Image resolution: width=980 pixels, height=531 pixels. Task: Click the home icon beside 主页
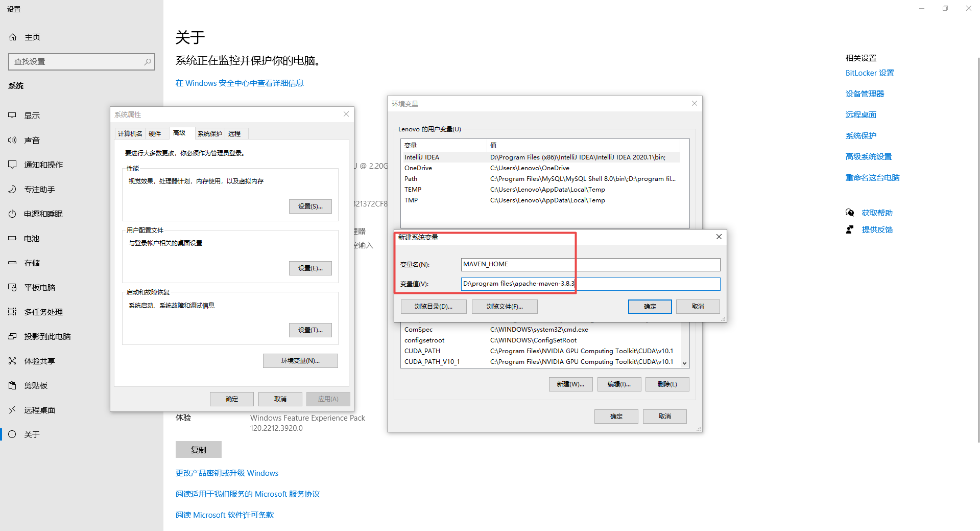click(x=13, y=37)
